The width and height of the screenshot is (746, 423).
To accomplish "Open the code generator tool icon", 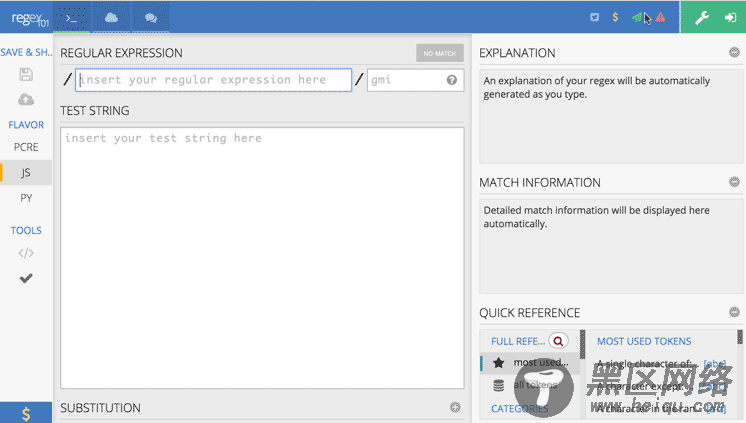I will click(26, 253).
